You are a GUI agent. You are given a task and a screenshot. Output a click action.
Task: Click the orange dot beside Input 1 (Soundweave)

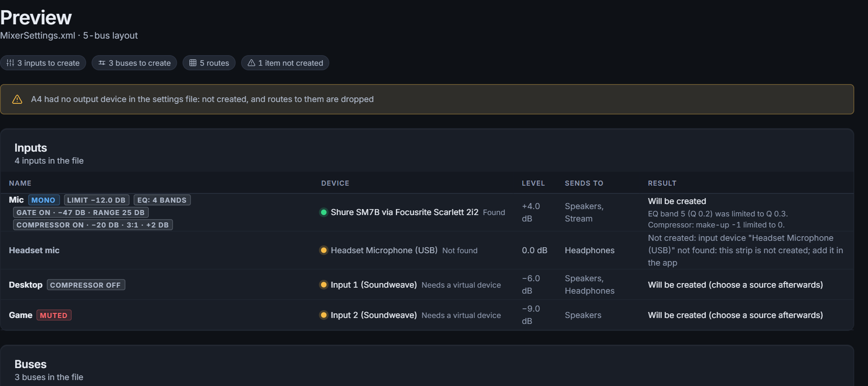point(323,285)
